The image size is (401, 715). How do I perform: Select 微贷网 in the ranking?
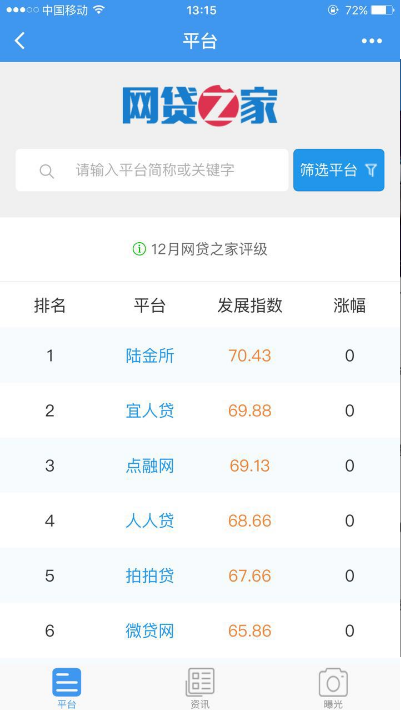[x=150, y=631]
